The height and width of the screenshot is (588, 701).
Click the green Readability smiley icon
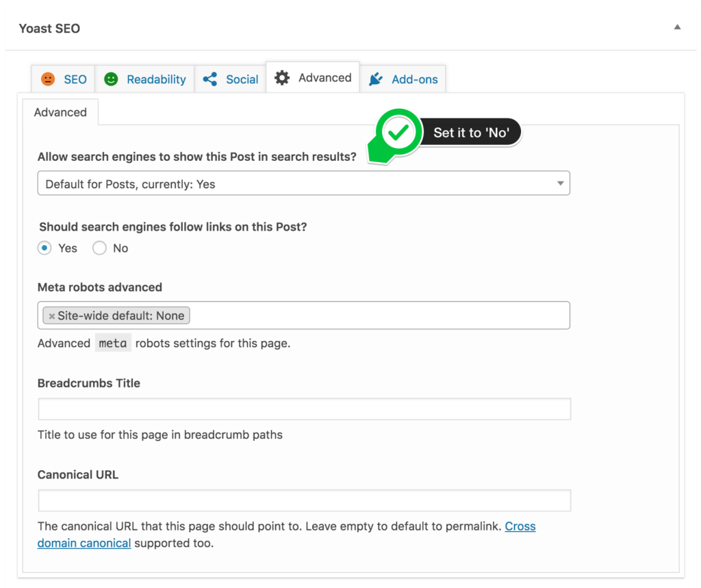[x=111, y=79]
